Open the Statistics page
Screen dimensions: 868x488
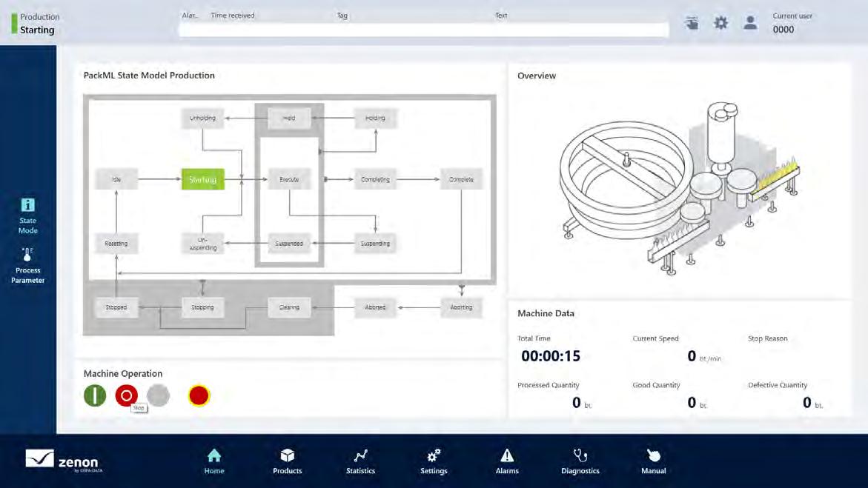(x=360, y=461)
